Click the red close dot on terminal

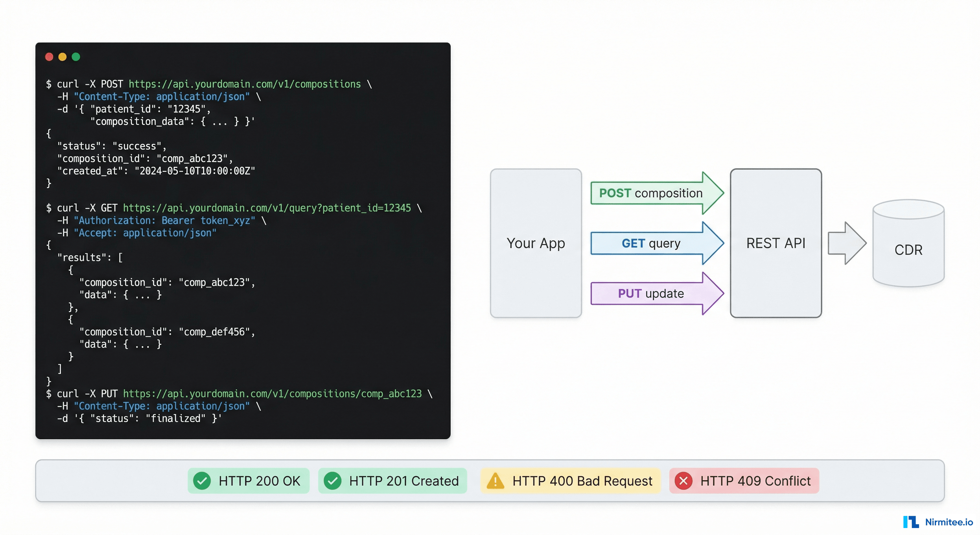coord(49,57)
